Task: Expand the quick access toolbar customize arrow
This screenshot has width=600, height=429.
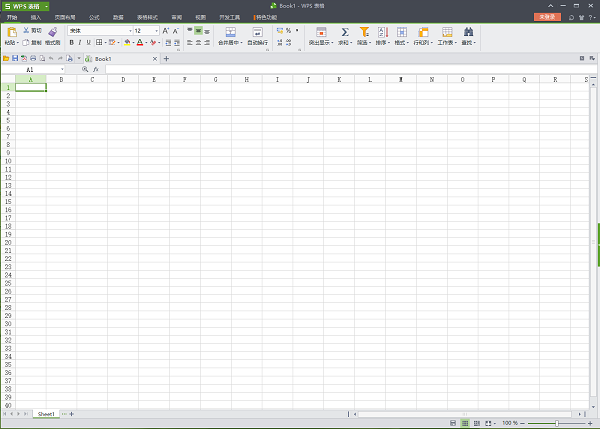Action: [79, 59]
